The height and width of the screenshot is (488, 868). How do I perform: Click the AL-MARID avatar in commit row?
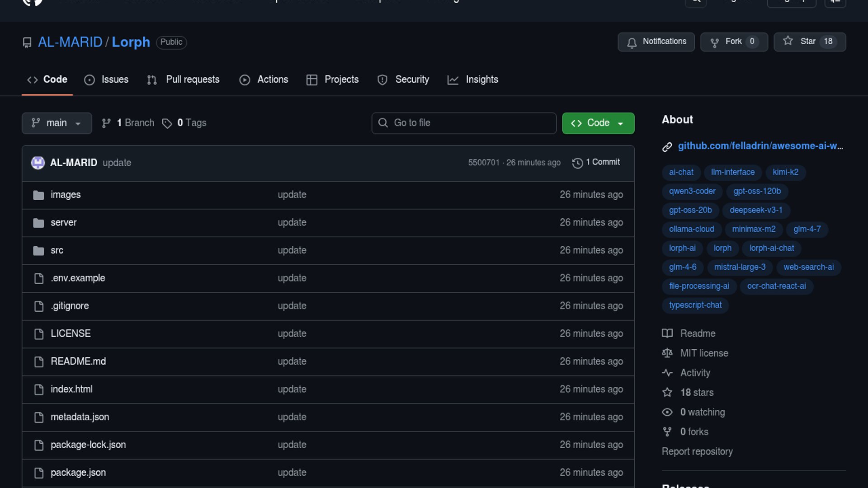(x=38, y=163)
